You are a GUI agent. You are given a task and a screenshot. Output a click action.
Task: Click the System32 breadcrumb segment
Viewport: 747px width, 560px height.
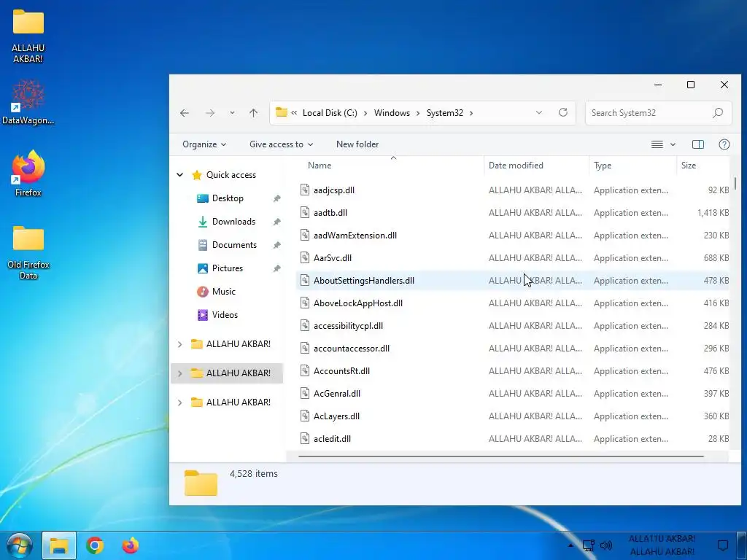pos(444,113)
